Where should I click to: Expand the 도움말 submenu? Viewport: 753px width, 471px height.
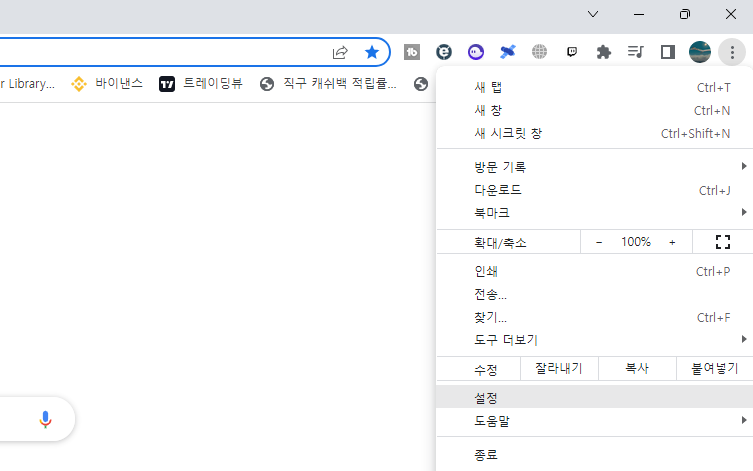click(595, 421)
